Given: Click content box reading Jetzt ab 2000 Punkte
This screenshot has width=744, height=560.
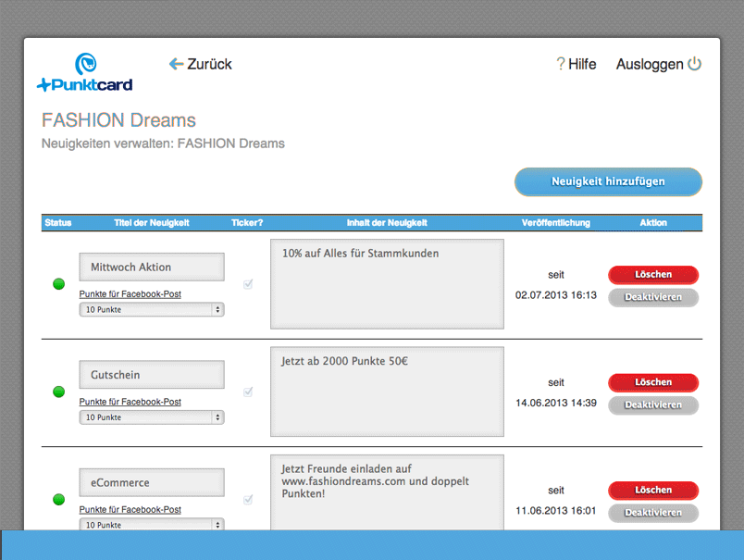Looking at the screenshot, I should coord(387,392).
